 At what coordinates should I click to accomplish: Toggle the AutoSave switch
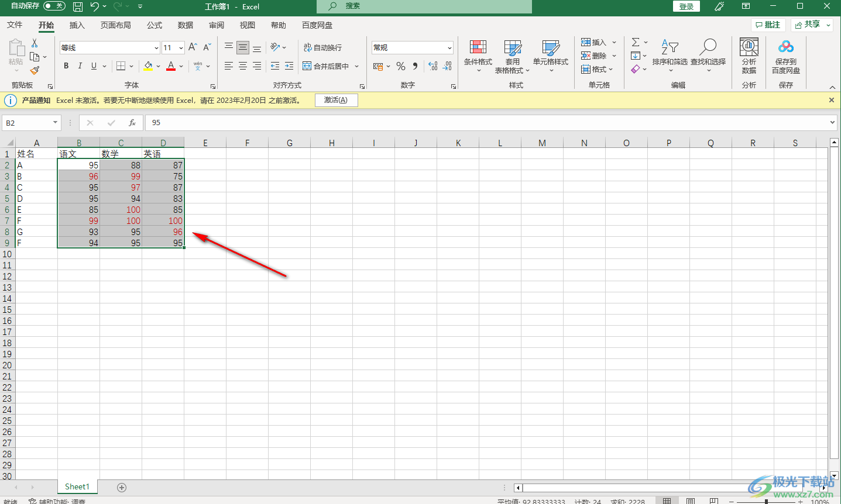point(54,6)
